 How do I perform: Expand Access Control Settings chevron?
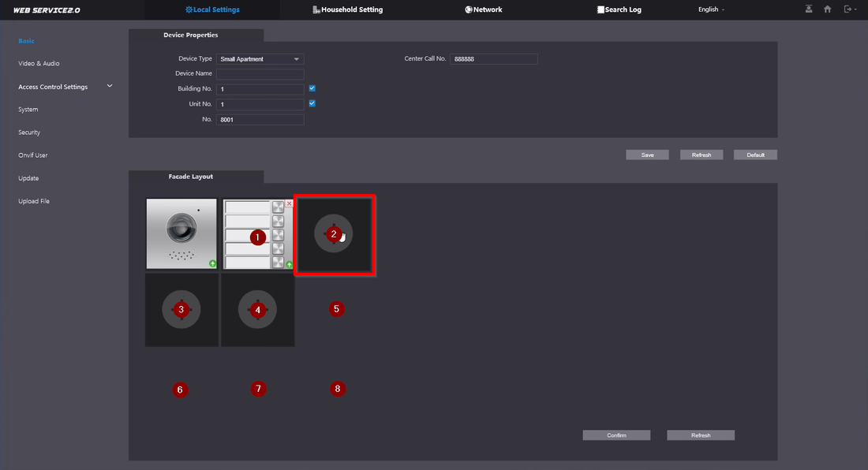click(x=110, y=86)
